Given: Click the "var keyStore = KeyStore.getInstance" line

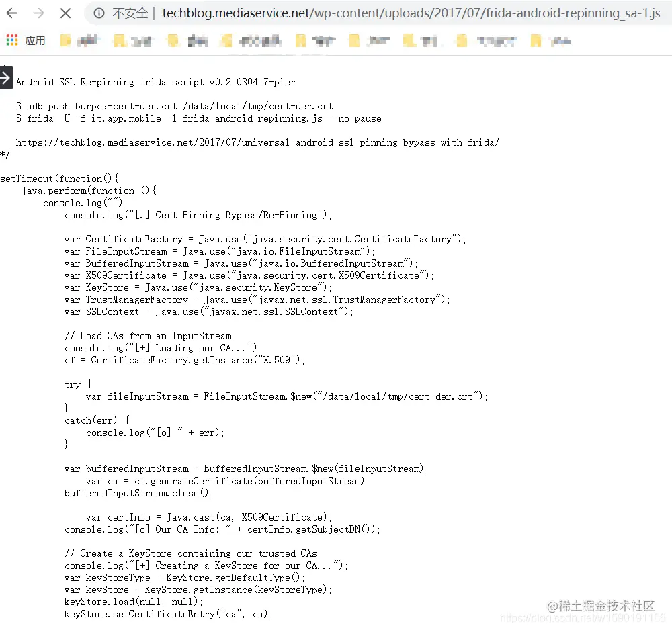Looking at the screenshot, I should (x=198, y=590).
